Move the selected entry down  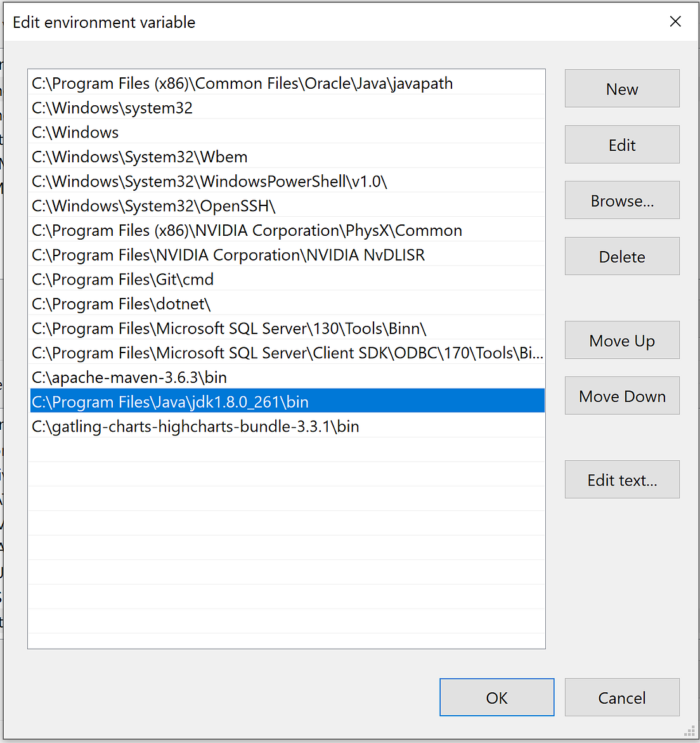621,396
